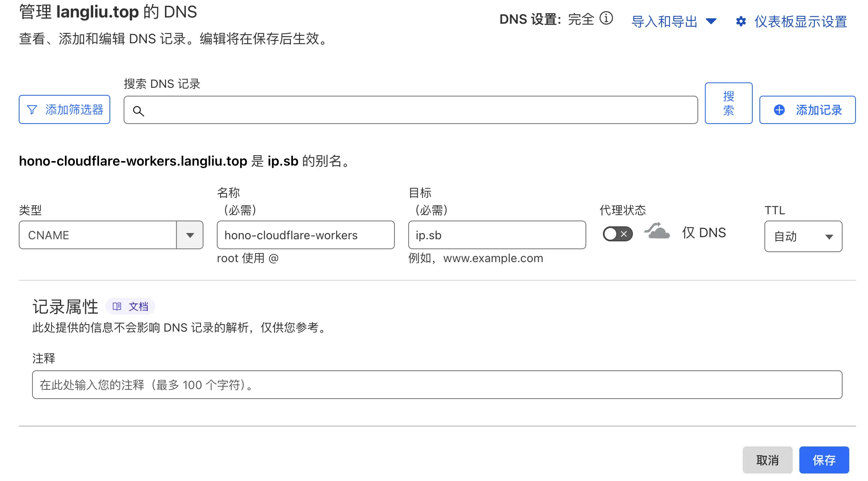The height and width of the screenshot is (481, 868).
Task: Click the comment 注释 input box
Action: tap(437, 385)
